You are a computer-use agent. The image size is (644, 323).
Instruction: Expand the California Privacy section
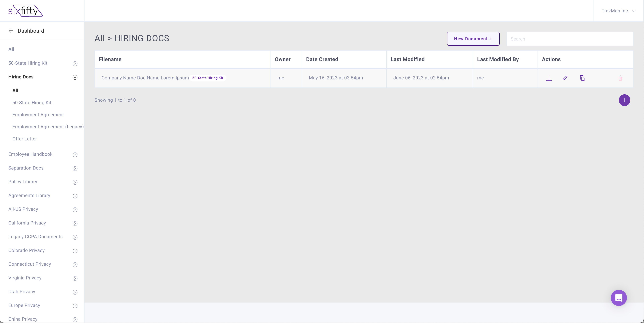tap(75, 223)
